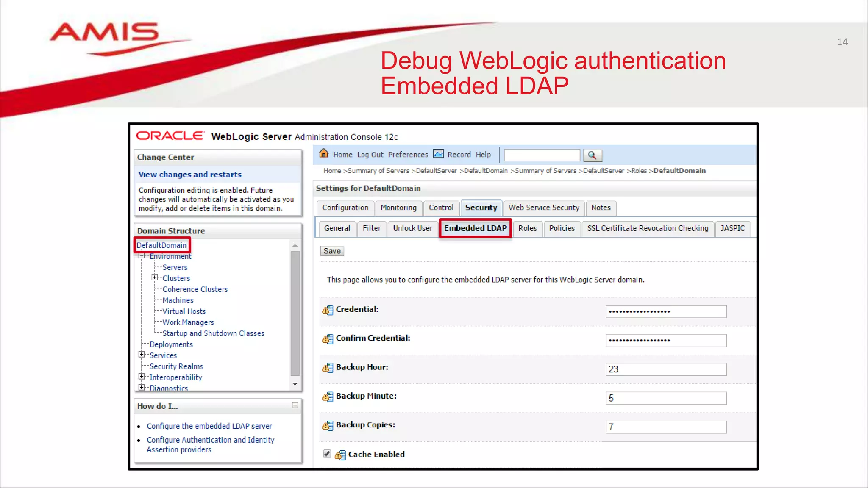Click the icon beside Cache Enabled label
Screen dimensions: 868x488
pos(340,455)
